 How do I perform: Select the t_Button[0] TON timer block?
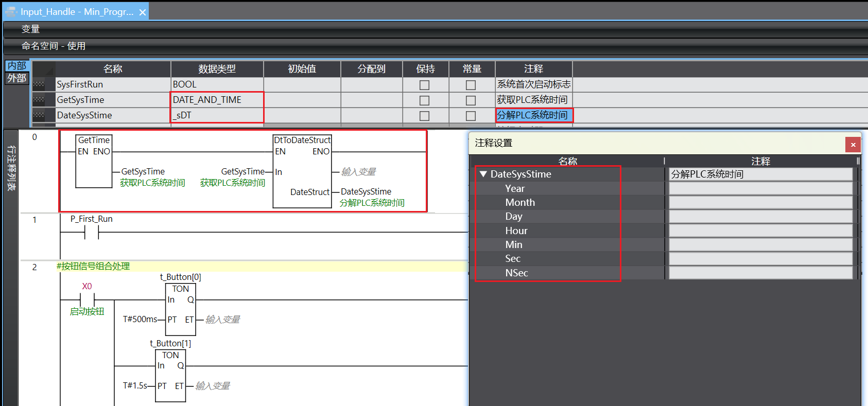coord(180,310)
